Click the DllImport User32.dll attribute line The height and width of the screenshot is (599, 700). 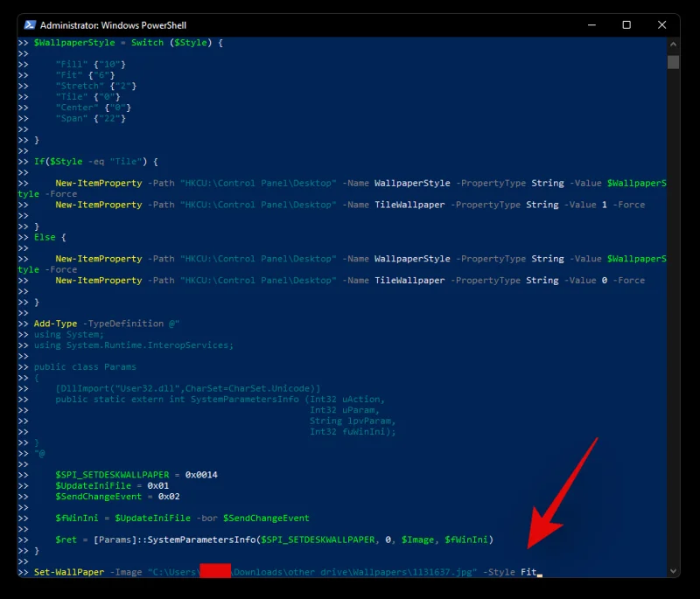[x=187, y=388]
